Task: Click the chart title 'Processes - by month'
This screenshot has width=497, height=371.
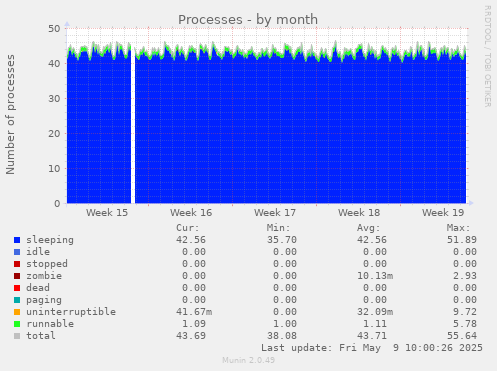Action: pos(248,20)
